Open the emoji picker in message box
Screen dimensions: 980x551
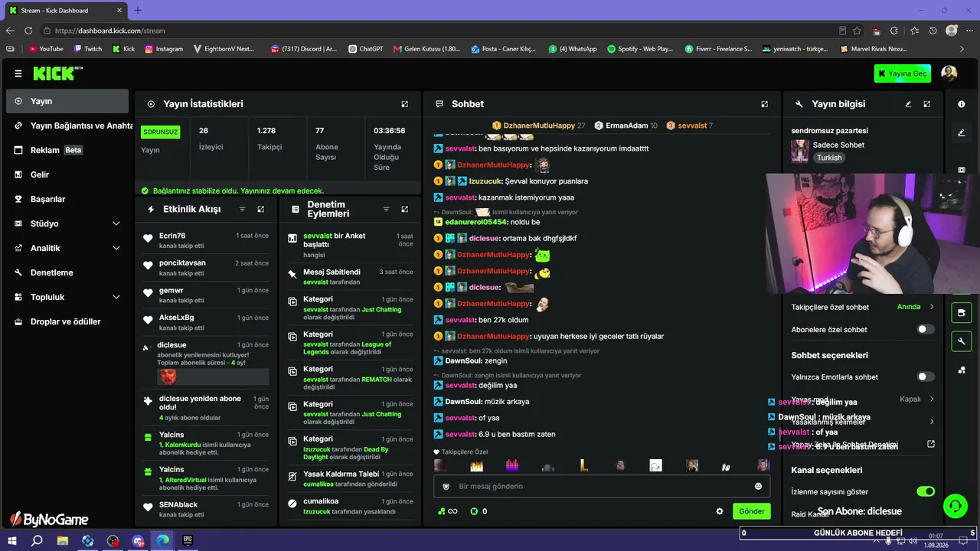coord(759,486)
